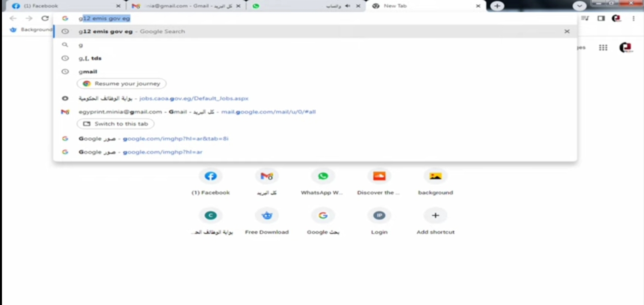Reload the page with the refresh icon
Viewport: 644px width, 305px height.
45,18
